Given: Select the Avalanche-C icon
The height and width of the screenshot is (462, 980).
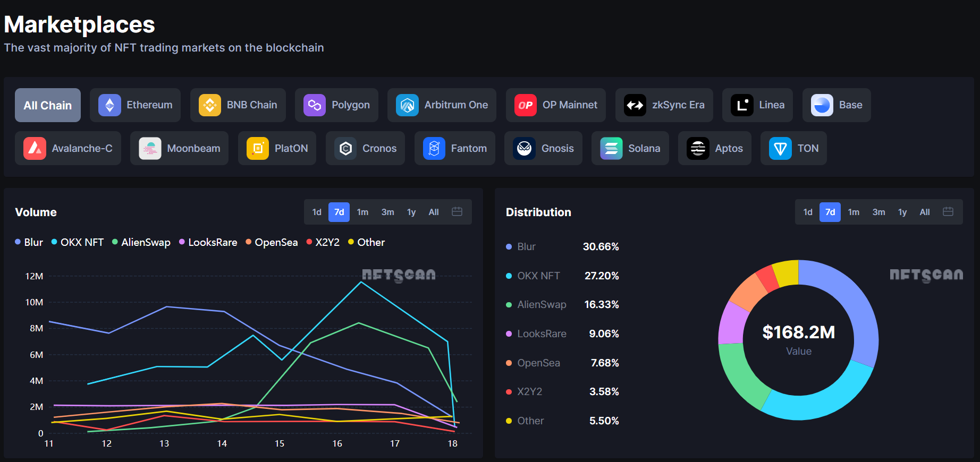Looking at the screenshot, I should (x=35, y=148).
